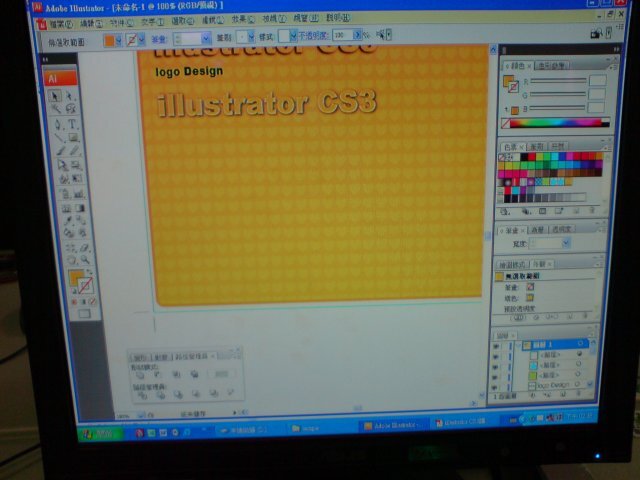Switch to the 透明度 panel tab

coord(562,229)
